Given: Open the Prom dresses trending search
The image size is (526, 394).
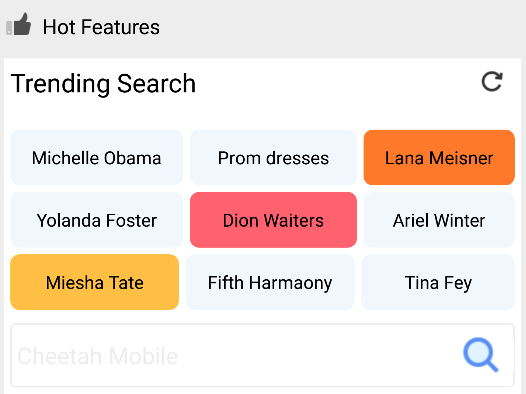Looking at the screenshot, I should (273, 158).
